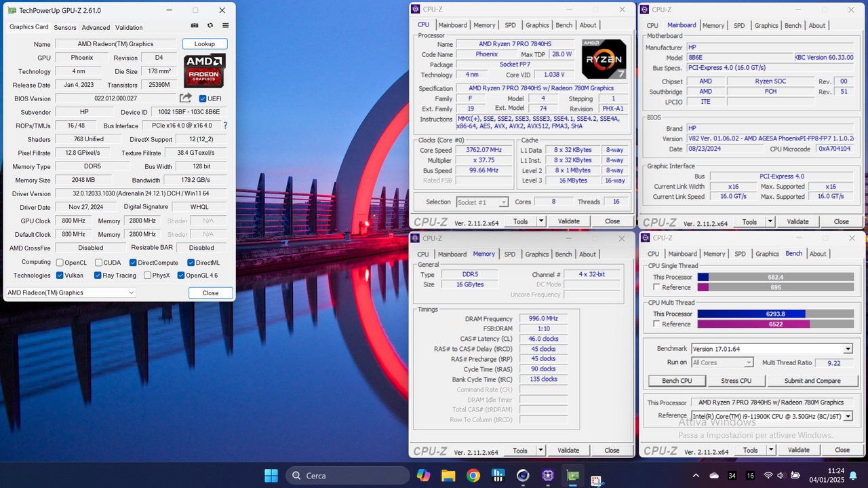
Task: Switch to CPU-Z purple chip taskbar icon
Action: tap(548, 475)
